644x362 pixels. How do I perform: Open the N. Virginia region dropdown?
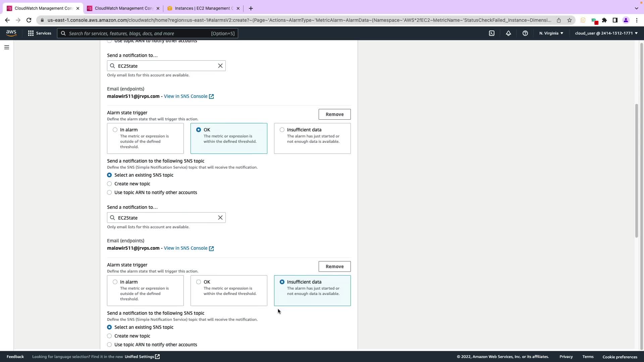click(551, 33)
